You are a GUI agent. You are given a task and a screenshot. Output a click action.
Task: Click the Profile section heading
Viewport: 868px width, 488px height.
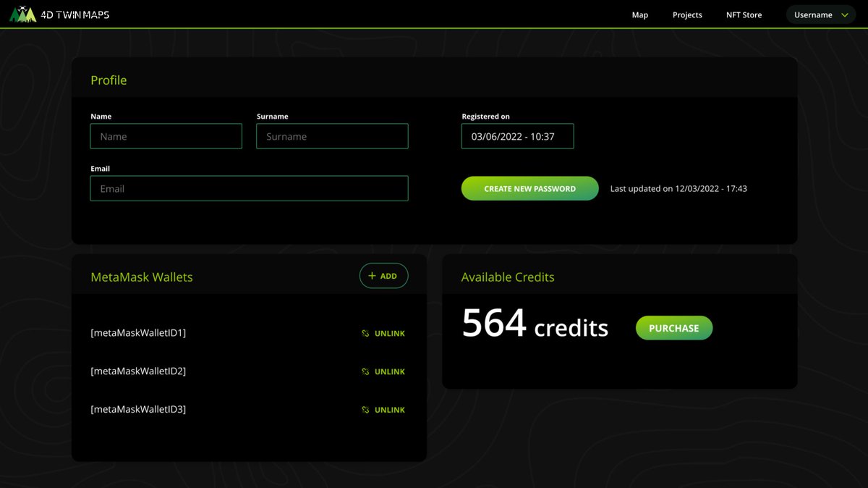tap(109, 80)
